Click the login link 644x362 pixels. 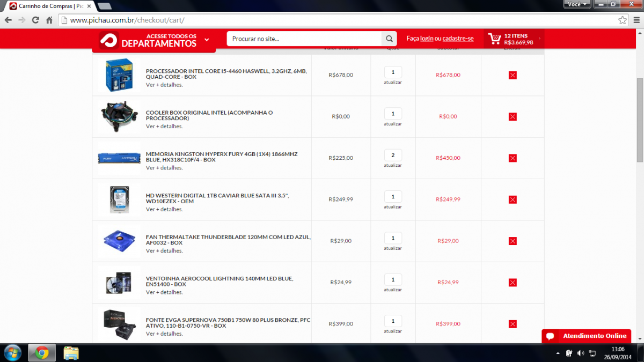pos(427,39)
